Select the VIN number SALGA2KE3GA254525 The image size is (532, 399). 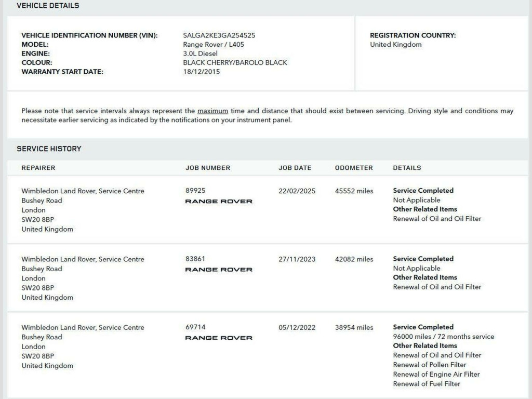coord(219,35)
